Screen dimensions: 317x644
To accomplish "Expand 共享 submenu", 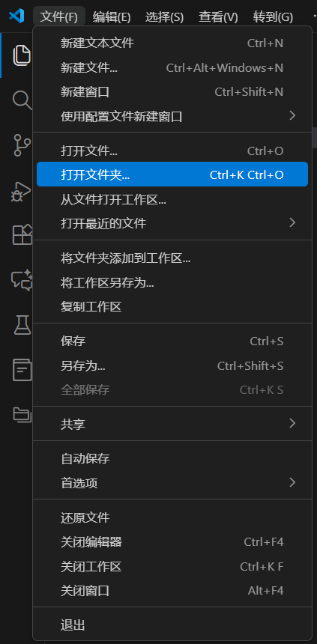I will click(x=172, y=424).
